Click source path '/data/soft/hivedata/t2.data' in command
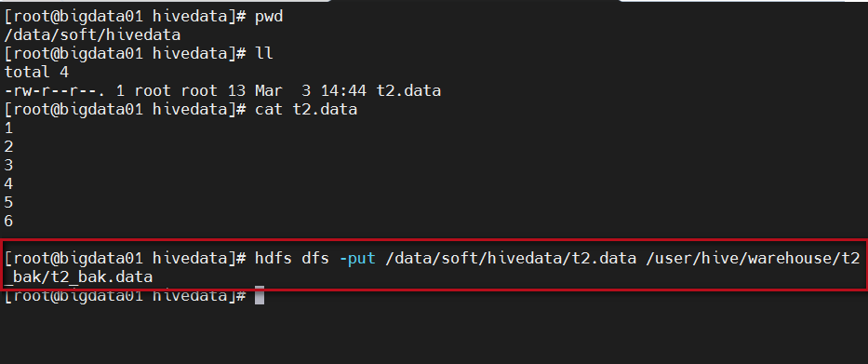The width and height of the screenshot is (868, 364). pos(511,258)
